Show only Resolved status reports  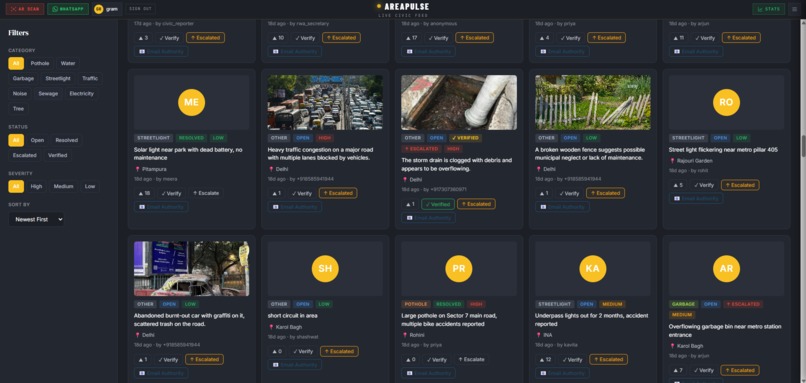pyautogui.click(x=67, y=140)
